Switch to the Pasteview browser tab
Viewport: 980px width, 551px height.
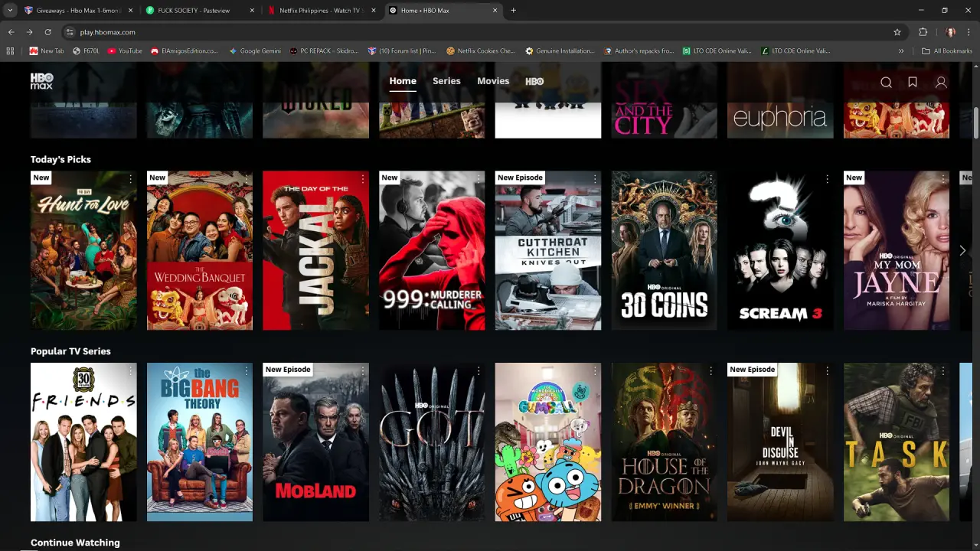click(x=201, y=11)
